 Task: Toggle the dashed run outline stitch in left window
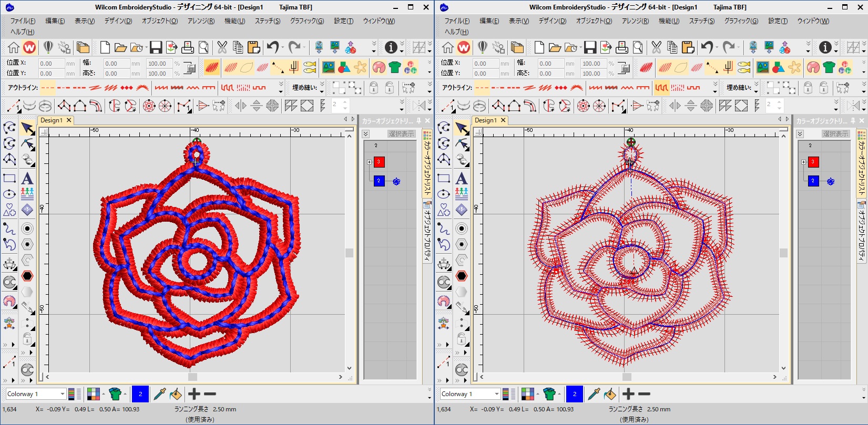tap(47, 87)
